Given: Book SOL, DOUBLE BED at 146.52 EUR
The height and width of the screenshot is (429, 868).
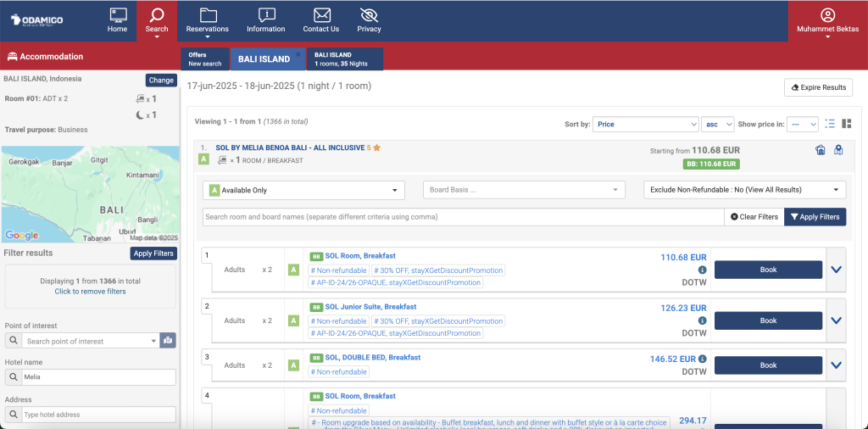Looking at the screenshot, I should pos(768,365).
